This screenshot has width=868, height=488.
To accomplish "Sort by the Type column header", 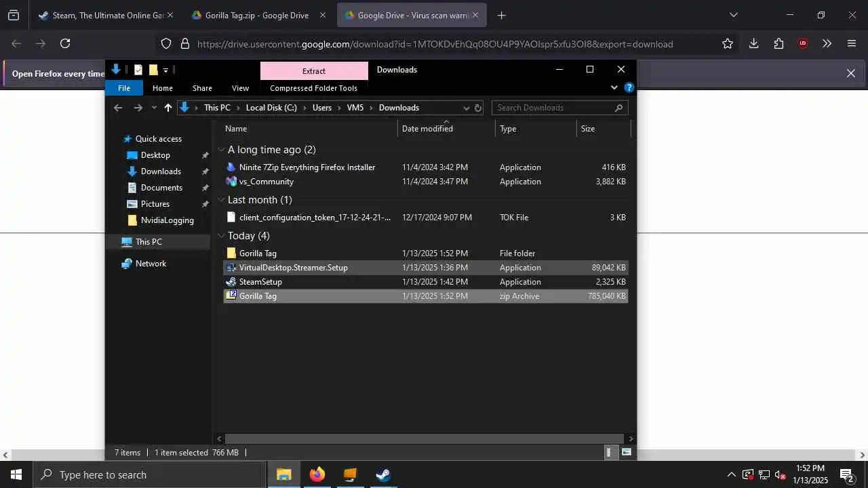I will point(536,129).
